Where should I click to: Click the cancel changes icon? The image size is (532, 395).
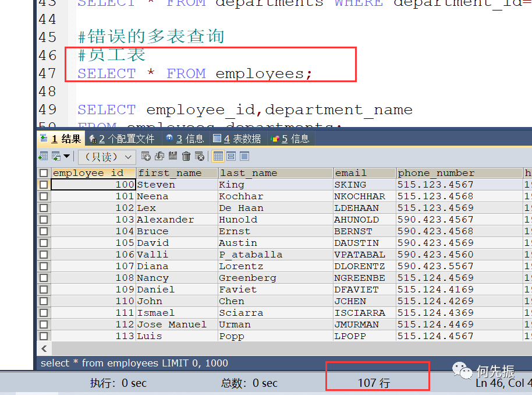pos(200,156)
